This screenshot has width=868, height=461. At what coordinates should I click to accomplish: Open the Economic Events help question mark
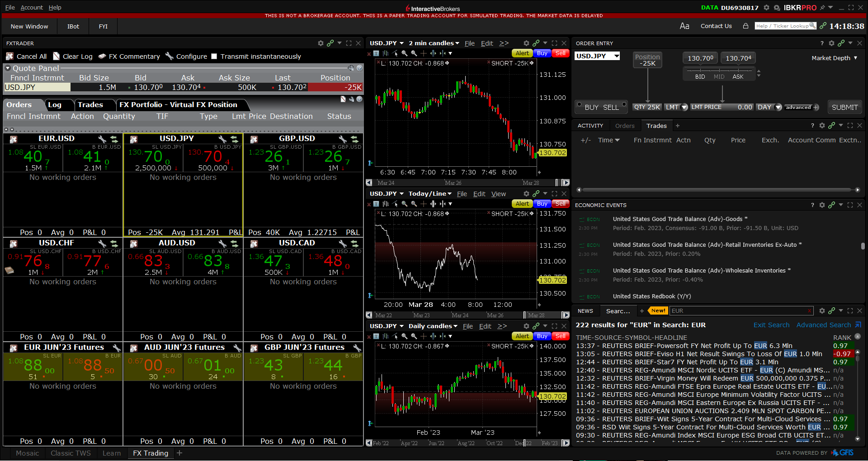pos(812,205)
